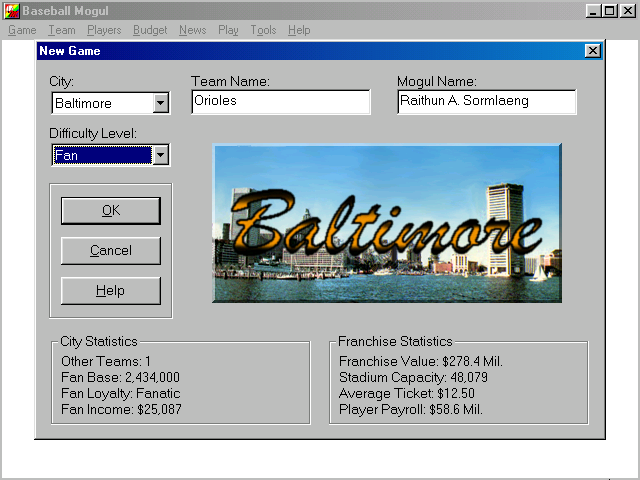Click the Cancel button
This screenshot has width=640, height=480.
click(111, 250)
